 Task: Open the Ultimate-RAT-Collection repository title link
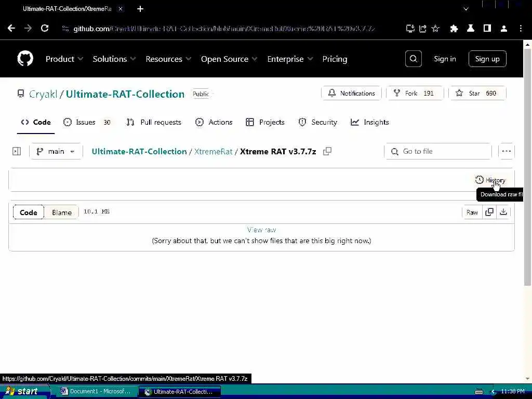coord(125,94)
